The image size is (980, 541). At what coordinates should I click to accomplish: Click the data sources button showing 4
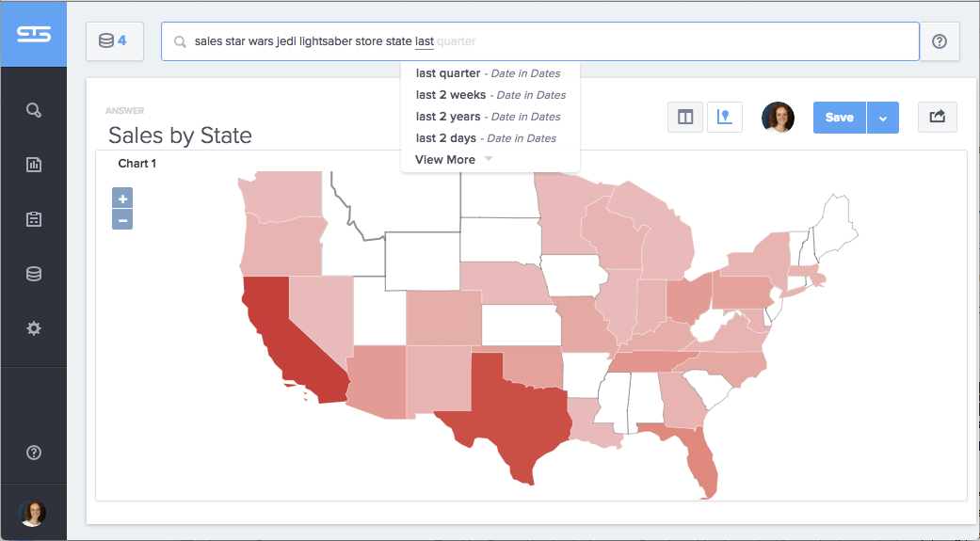pyautogui.click(x=115, y=41)
